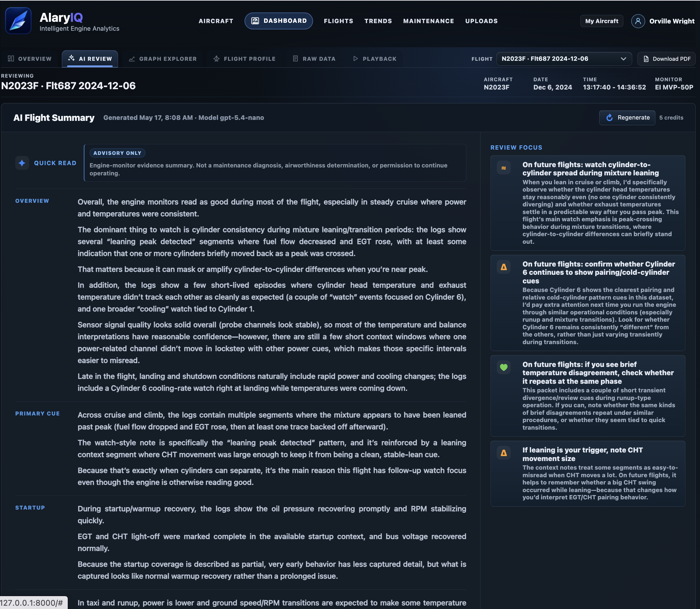Open the Playback tab
The height and width of the screenshot is (609, 700).
[x=374, y=59]
